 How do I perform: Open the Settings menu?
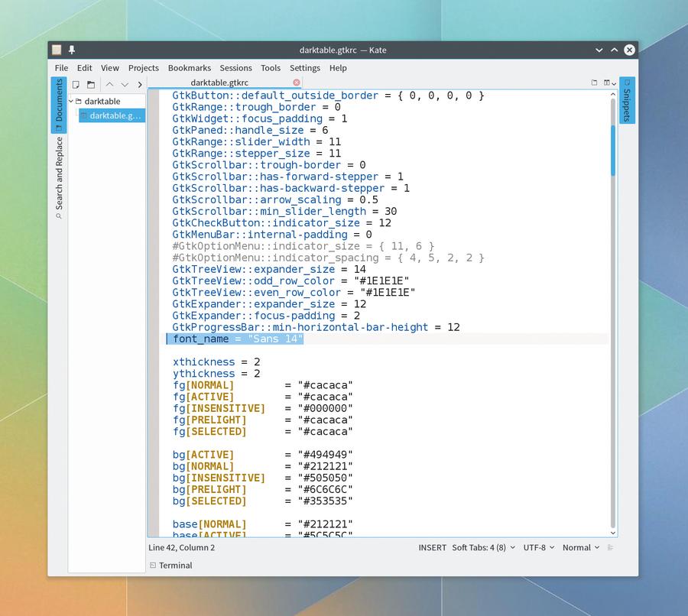click(305, 68)
